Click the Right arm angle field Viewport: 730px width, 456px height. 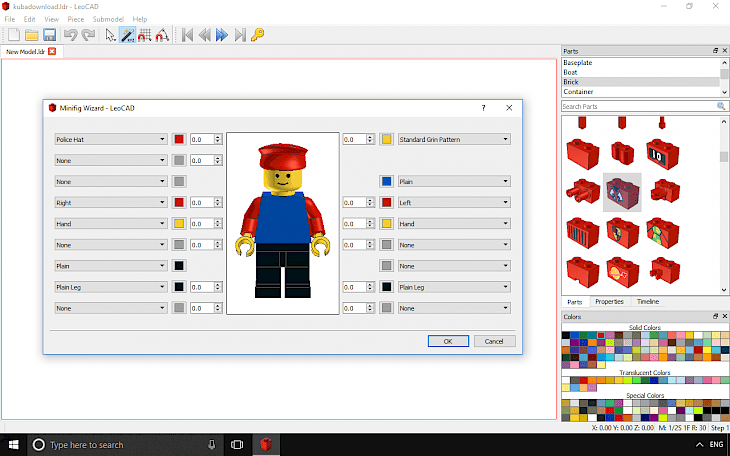202,203
